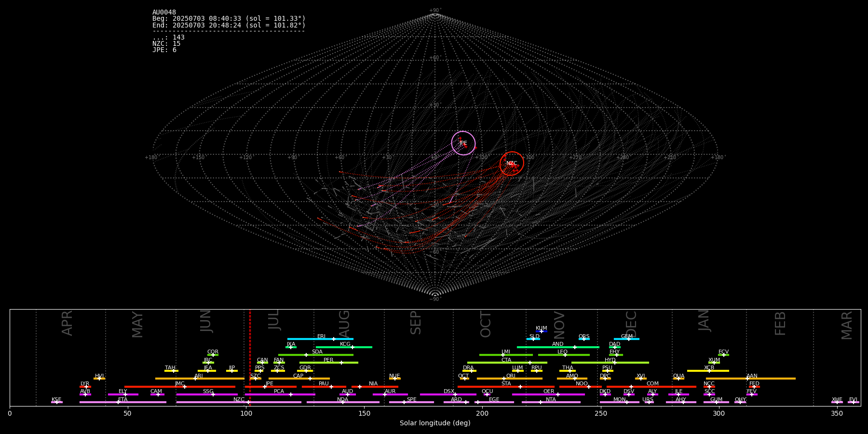Click the 'Solar longitude (deg)' axis label
868x434 pixels.
[435, 423]
